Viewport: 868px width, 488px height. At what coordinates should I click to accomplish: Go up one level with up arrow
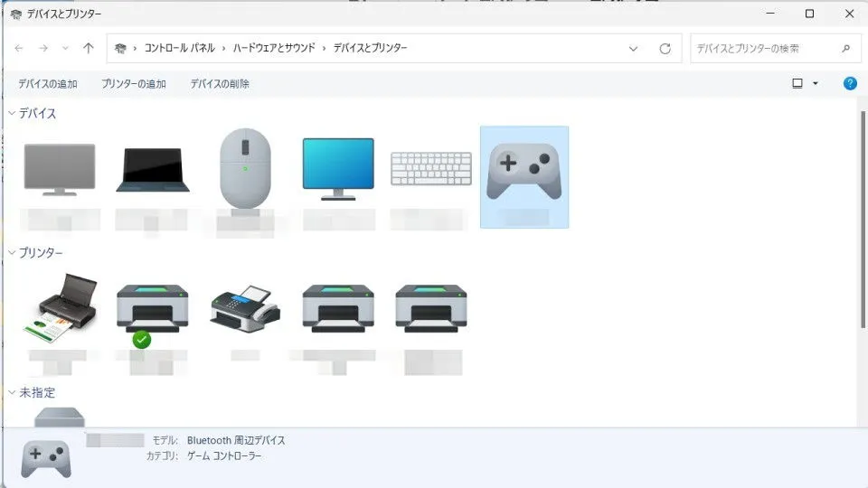click(88, 48)
